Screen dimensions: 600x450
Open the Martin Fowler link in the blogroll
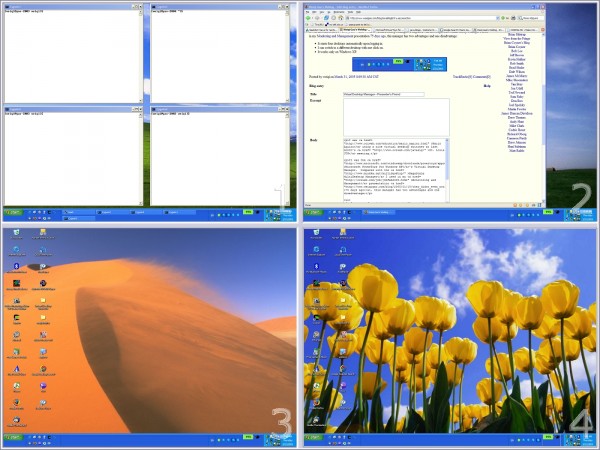(517, 109)
